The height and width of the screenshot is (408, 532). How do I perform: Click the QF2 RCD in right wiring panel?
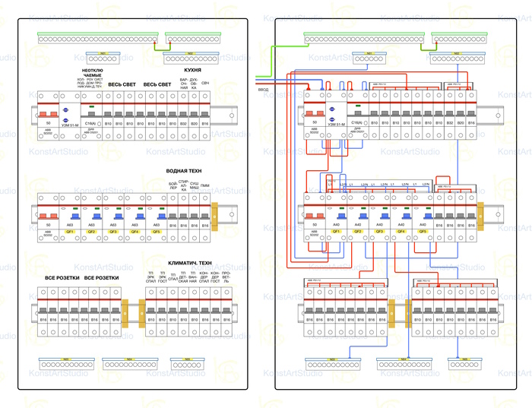[357, 216]
